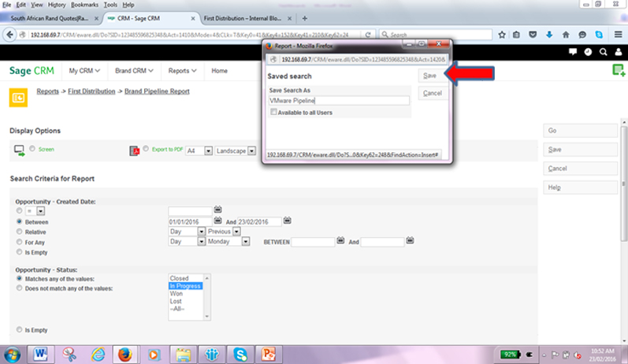628x364 pixels.
Task: Select Status Is Empty radio
Action: (19, 329)
